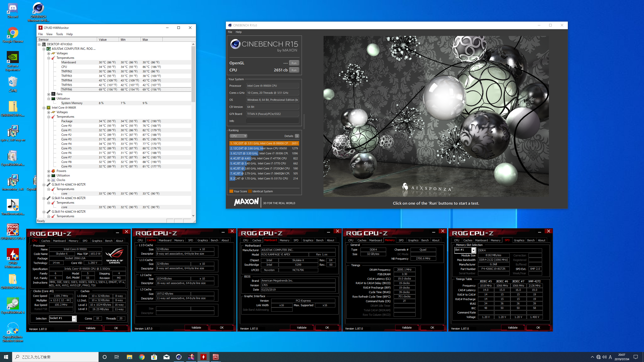Switch to HWMonitor taskbar icon
Image resolution: width=644 pixels, height=362 pixels.
(203, 357)
